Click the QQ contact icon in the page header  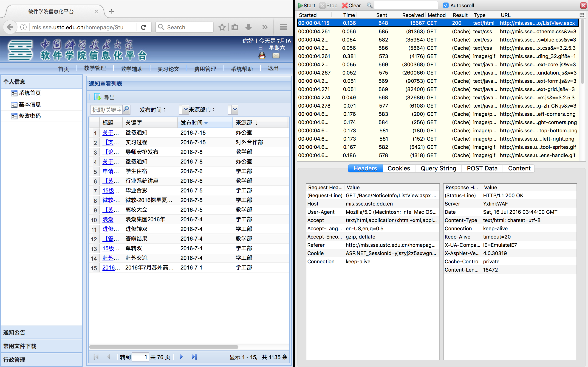(262, 56)
